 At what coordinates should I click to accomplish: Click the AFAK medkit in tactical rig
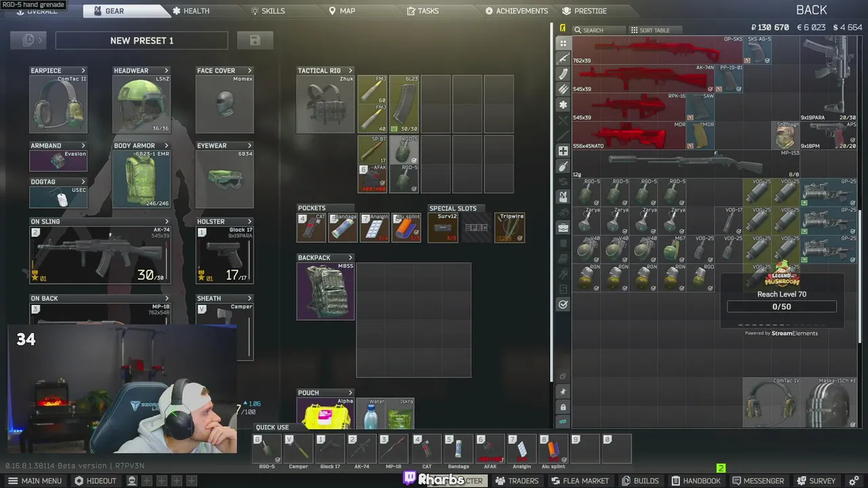372,178
